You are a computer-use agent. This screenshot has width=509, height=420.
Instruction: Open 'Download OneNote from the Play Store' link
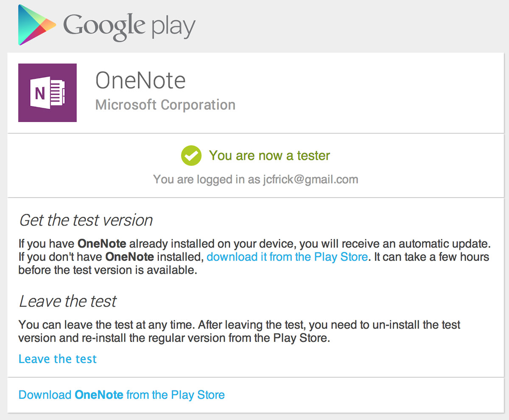tap(122, 395)
